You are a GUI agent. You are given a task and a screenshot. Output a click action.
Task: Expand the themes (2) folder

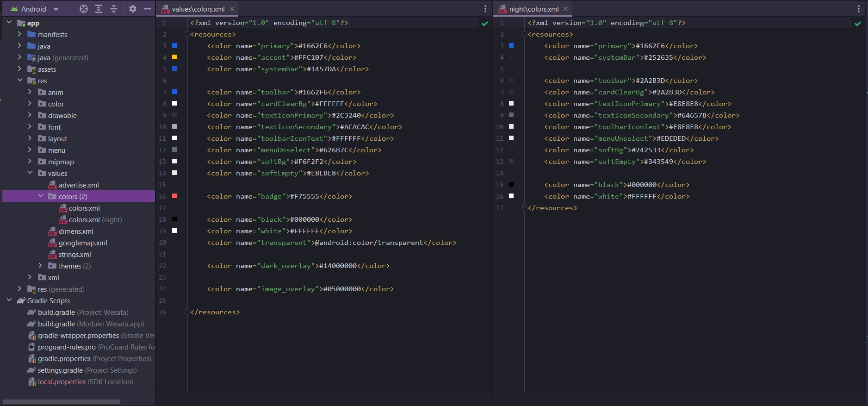coord(40,266)
